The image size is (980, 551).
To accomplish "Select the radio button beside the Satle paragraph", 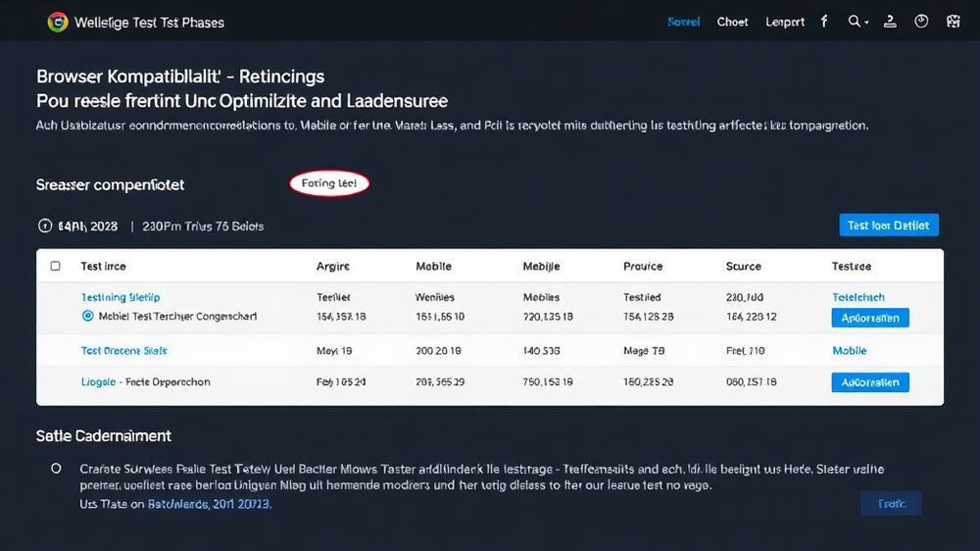I will [56, 468].
